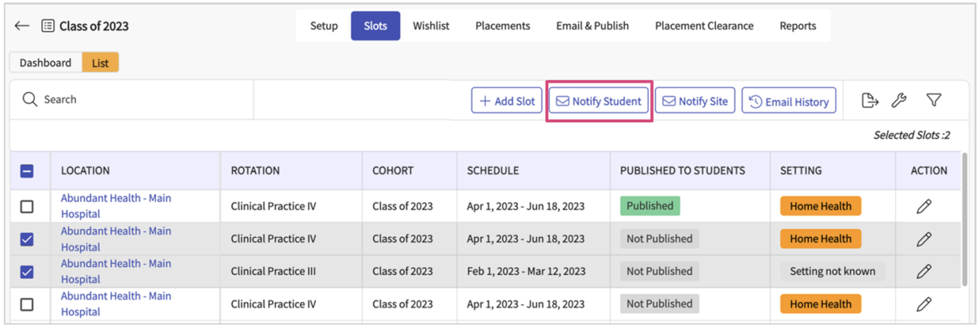Open the filter funnel icon
Screen dimensions: 980x328
(x=933, y=100)
